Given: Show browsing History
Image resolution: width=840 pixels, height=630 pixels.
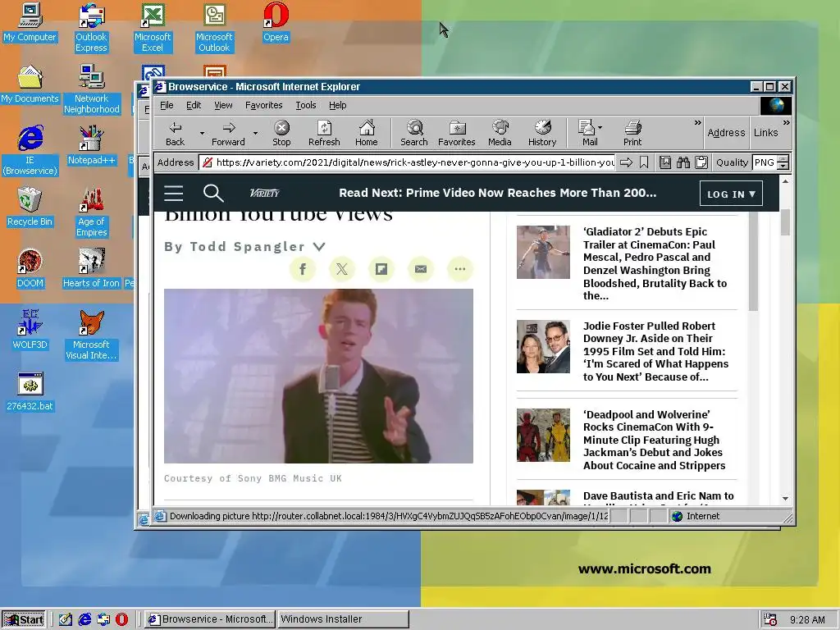Looking at the screenshot, I should tap(542, 133).
